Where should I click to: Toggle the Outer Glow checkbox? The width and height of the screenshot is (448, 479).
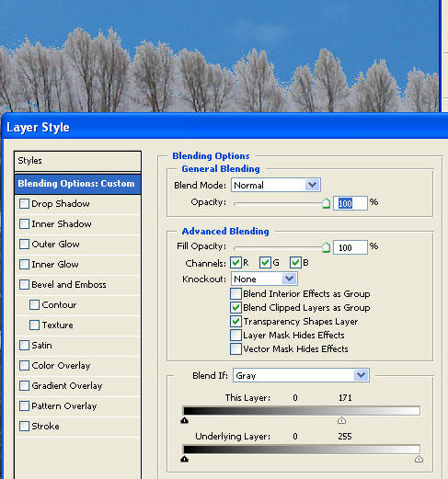(24, 245)
